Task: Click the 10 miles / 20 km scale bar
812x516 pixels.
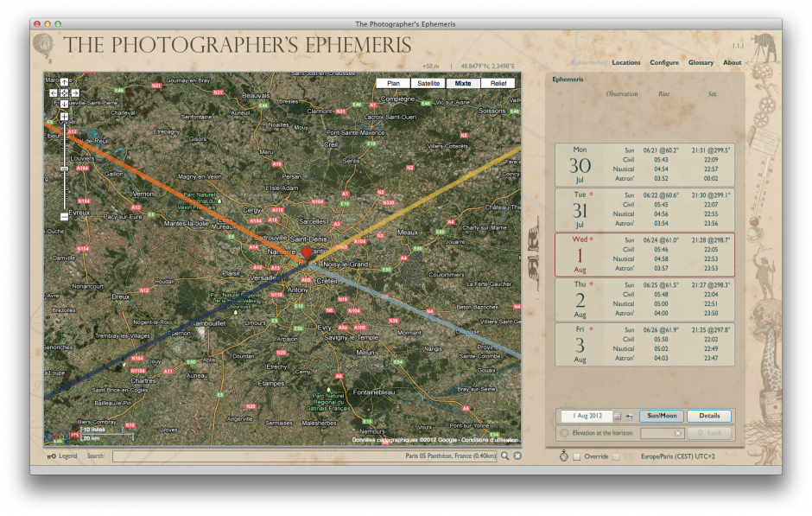Action: pos(106,434)
